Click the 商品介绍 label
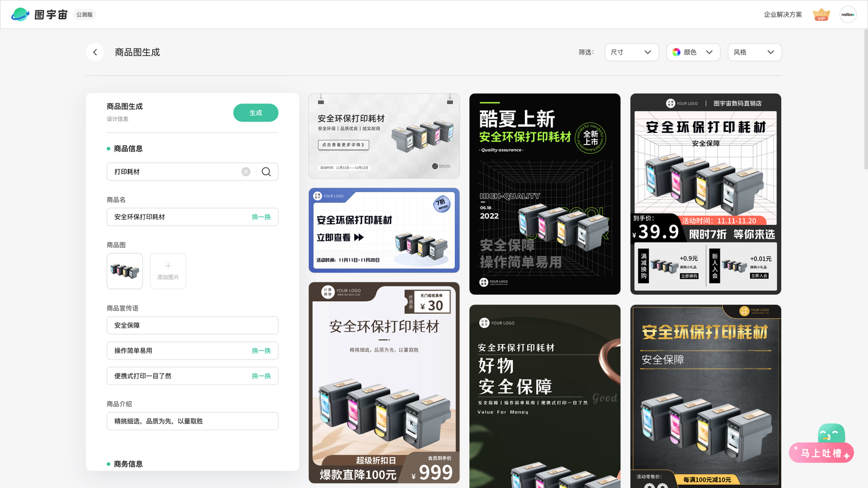The height and width of the screenshot is (488, 868). coord(119,404)
